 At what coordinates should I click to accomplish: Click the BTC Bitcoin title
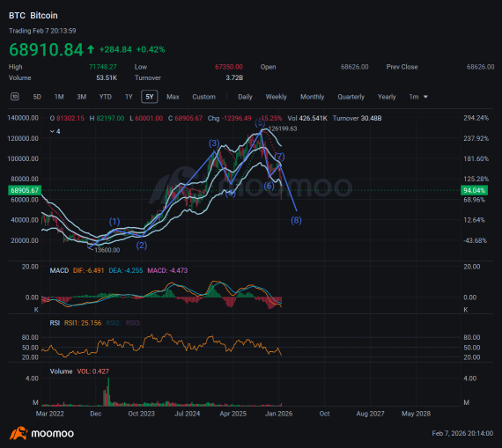(33, 15)
